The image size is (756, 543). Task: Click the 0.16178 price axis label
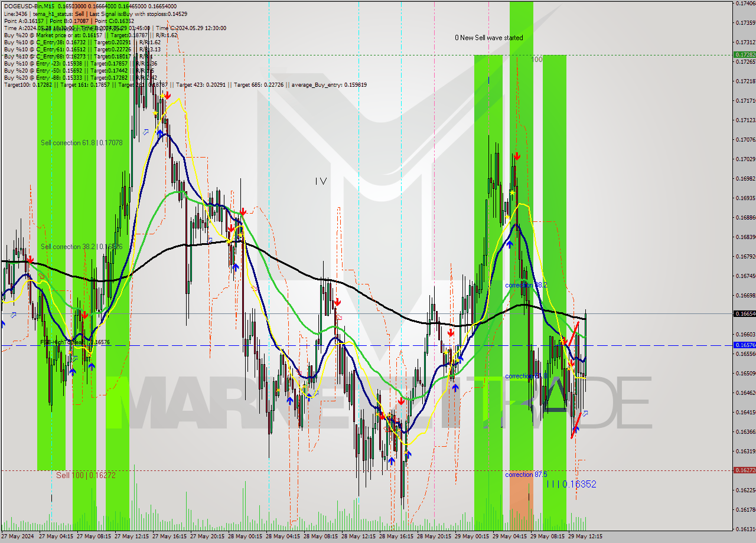coord(746,509)
